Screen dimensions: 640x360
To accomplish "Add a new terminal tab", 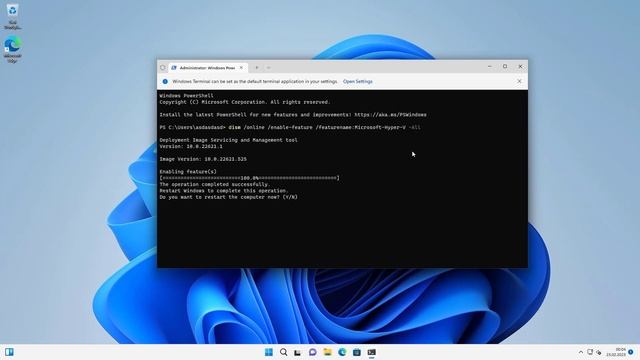I will click(257, 68).
